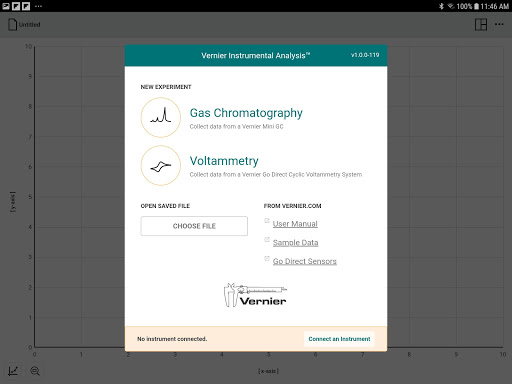Open the Sample Data link

295,243
